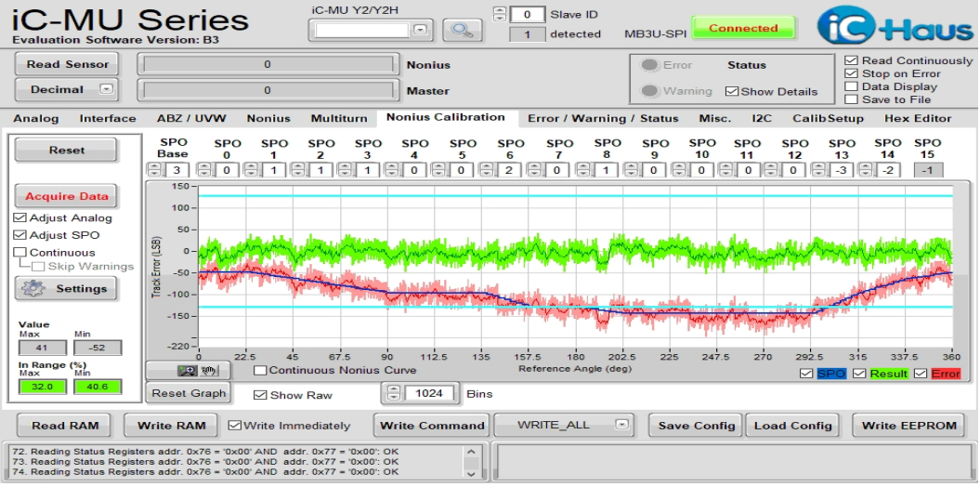Toggle the Write Immediately checkbox
The width and height of the screenshot is (980, 487).
(x=234, y=425)
